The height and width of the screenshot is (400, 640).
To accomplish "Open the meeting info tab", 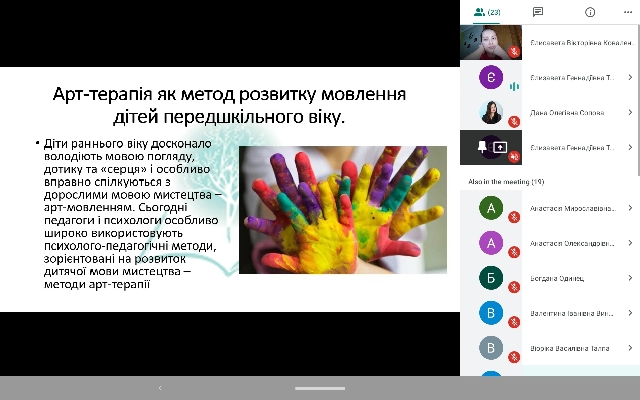I will point(590,12).
